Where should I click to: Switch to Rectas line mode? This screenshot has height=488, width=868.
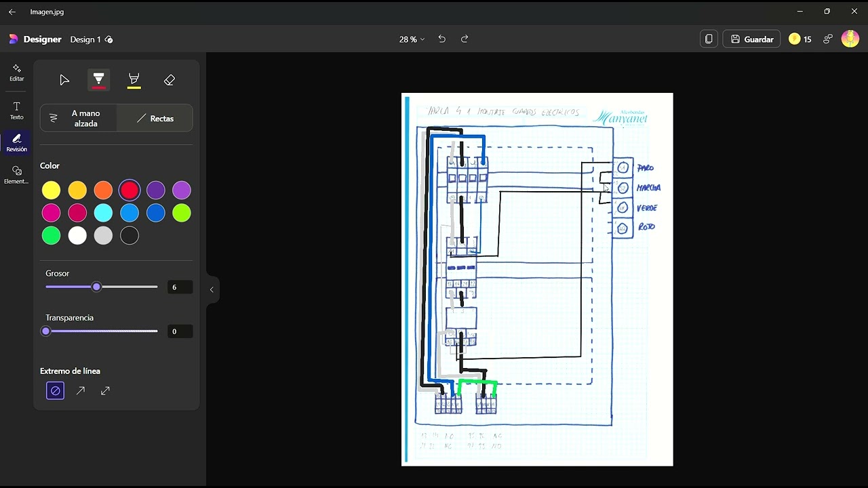click(155, 119)
